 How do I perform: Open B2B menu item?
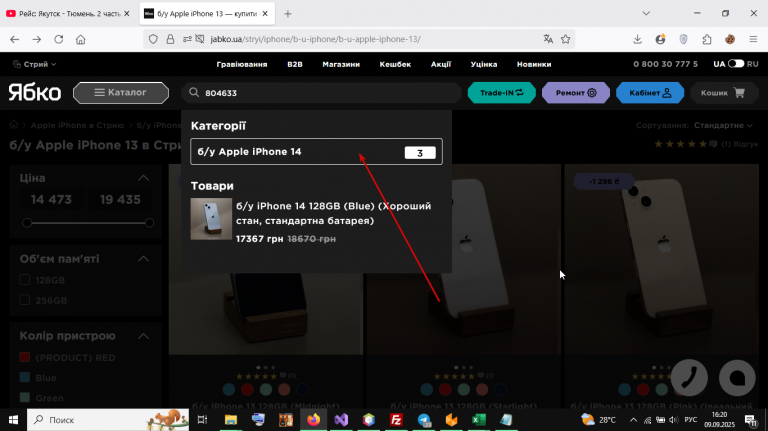tap(295, 64)
